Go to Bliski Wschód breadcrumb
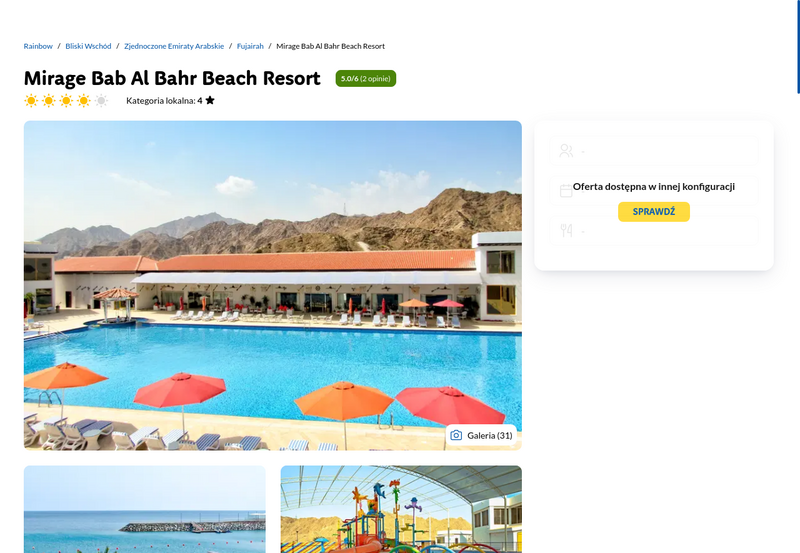The height and width of the screenshot is (553, 800). tap(88, 46)
